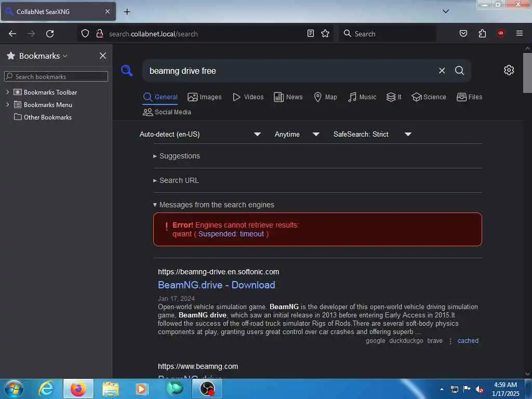Click the muted volume tray icon
The height and width of the screenshot is (399, 532).
click(480, 389)
